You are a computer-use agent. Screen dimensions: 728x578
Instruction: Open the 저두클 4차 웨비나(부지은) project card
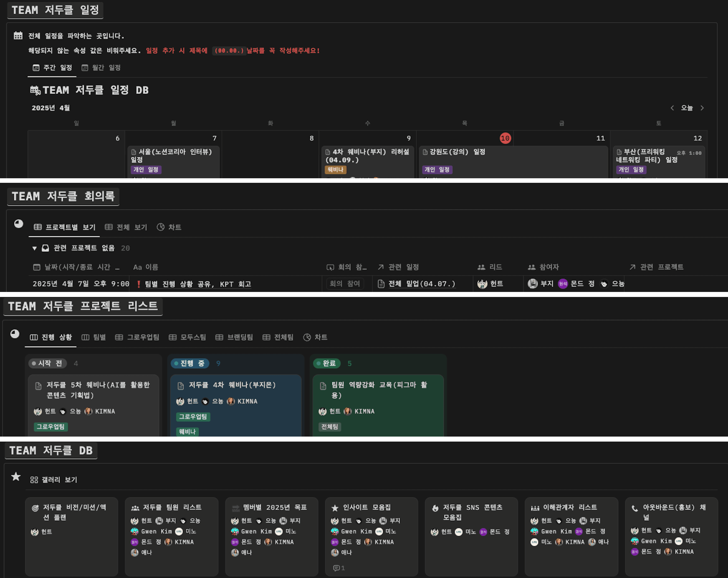point(232,385)
